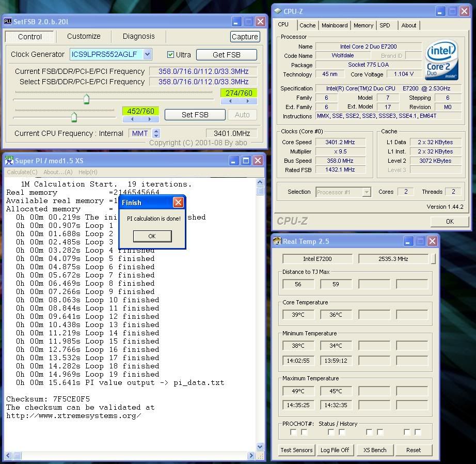Image resolution: width=476 pixels, height=464 pixels.
Task: Click the 2535.3 MHz field in Real Temp
Action: (x=393, y=258)
